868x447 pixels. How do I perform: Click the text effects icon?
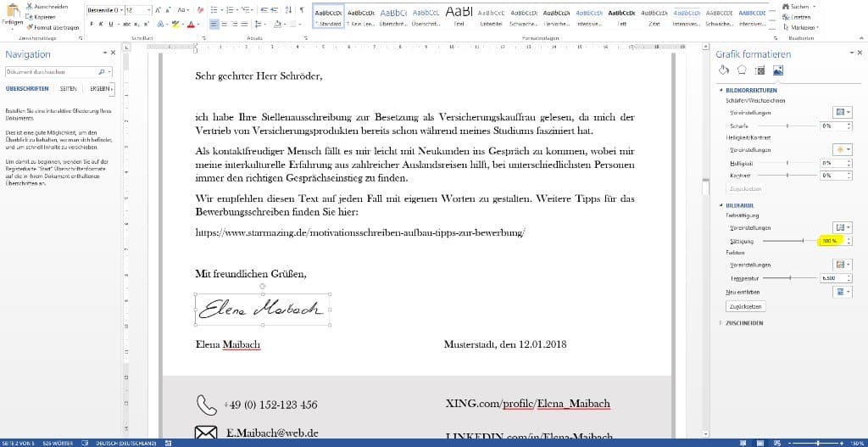(162, 25)
